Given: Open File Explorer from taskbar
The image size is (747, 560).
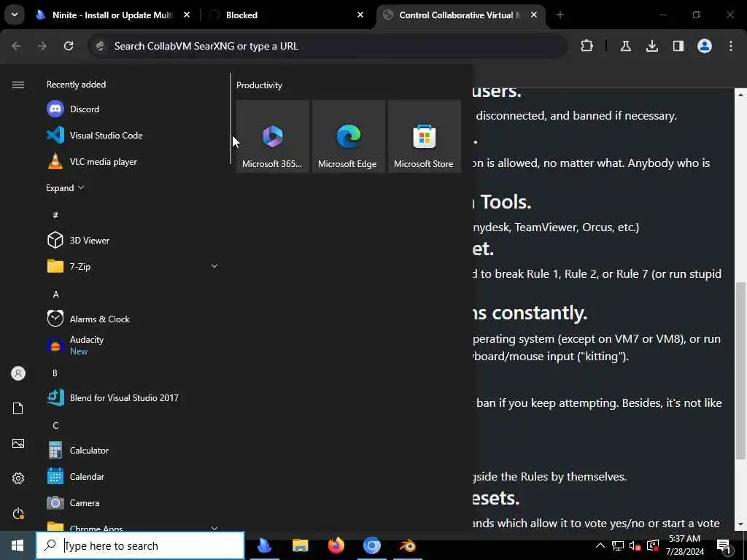Looking at the screenshot, I should point(300,545).
